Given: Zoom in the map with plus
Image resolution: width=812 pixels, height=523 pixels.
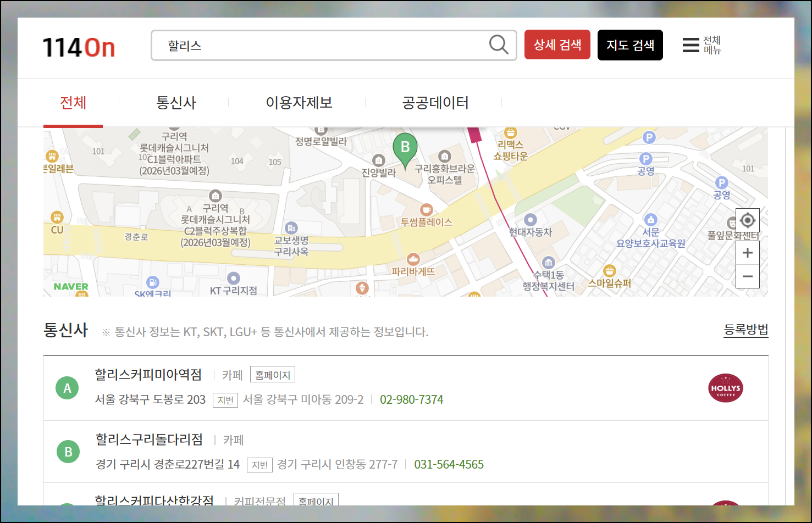Looking at the screenshot, I should pyautogui.click(x=747, y=253).
